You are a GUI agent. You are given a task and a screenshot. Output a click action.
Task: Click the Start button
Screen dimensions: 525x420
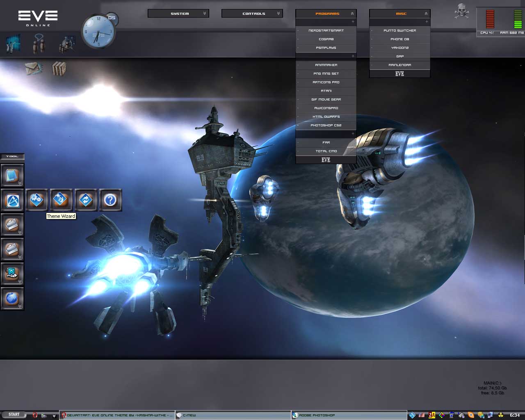[x=14, y=415]
